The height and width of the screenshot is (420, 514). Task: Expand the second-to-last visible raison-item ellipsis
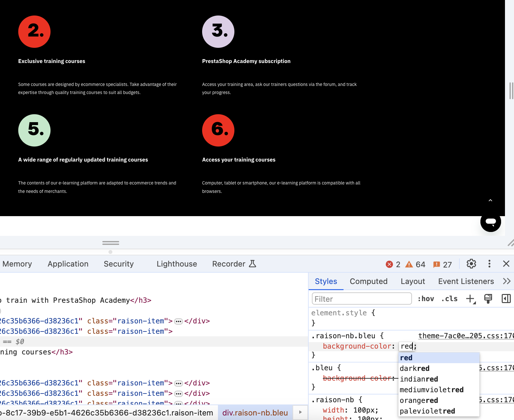179,394
